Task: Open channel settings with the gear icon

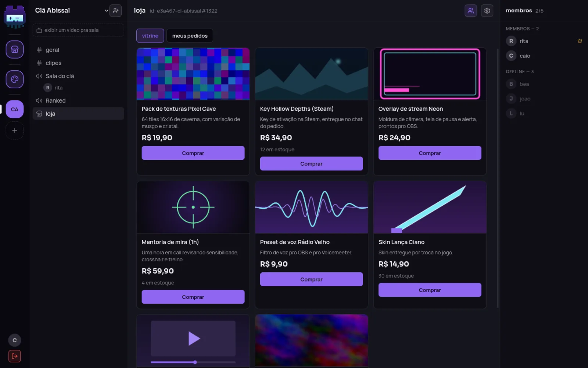Action: 487,11
